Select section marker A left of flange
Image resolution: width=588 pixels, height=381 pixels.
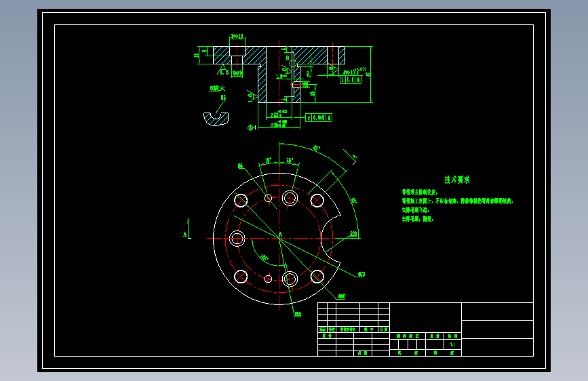185,235
